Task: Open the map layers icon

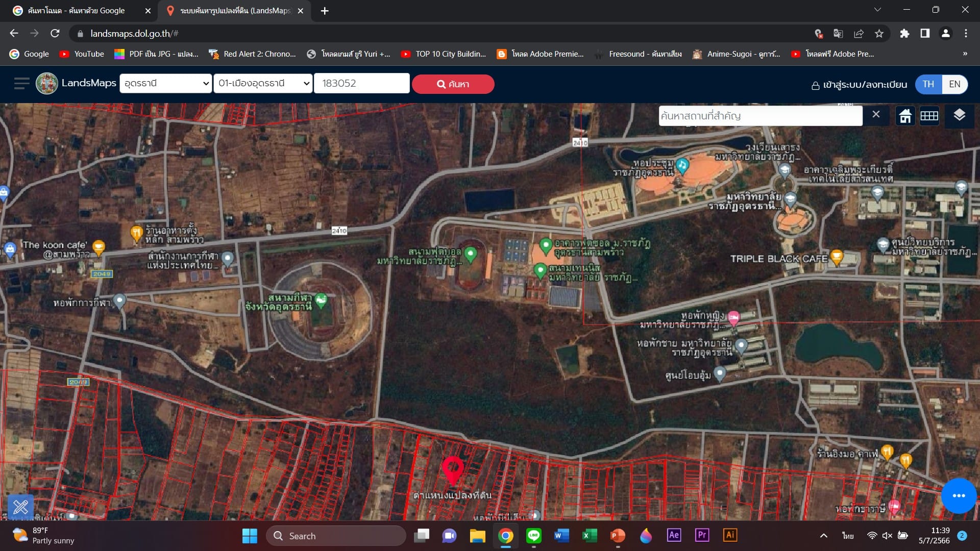Action: click(959, 115)
